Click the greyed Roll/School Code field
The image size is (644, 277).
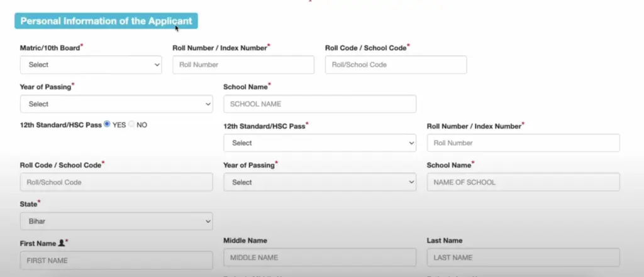click(116, 182)
